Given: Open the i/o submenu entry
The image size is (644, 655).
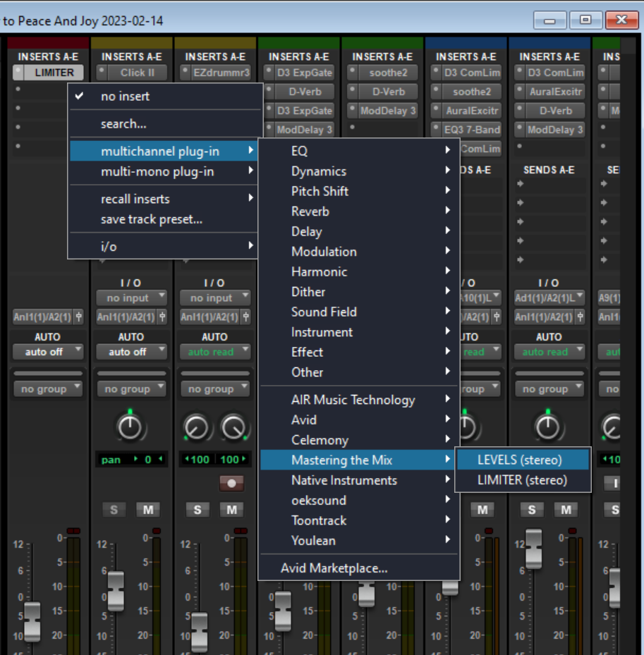Looking at the screenshot, I should [x=164, y=247].
